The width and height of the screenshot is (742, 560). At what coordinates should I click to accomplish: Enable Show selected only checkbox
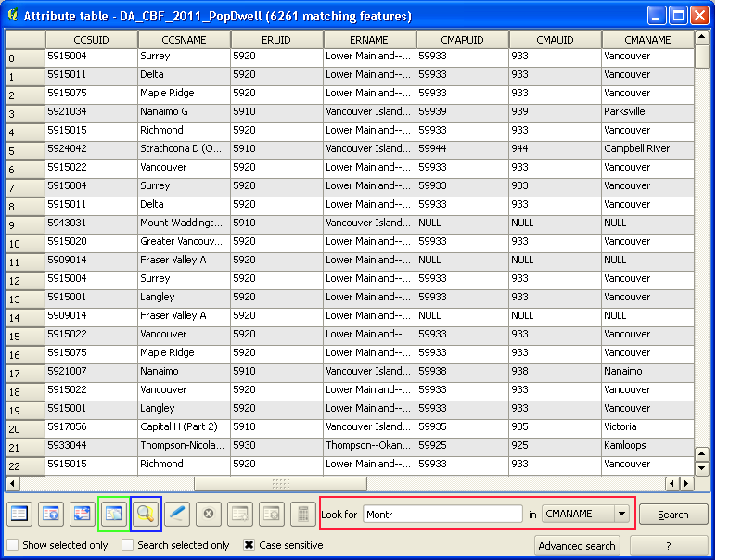click(x=13, y=545)
